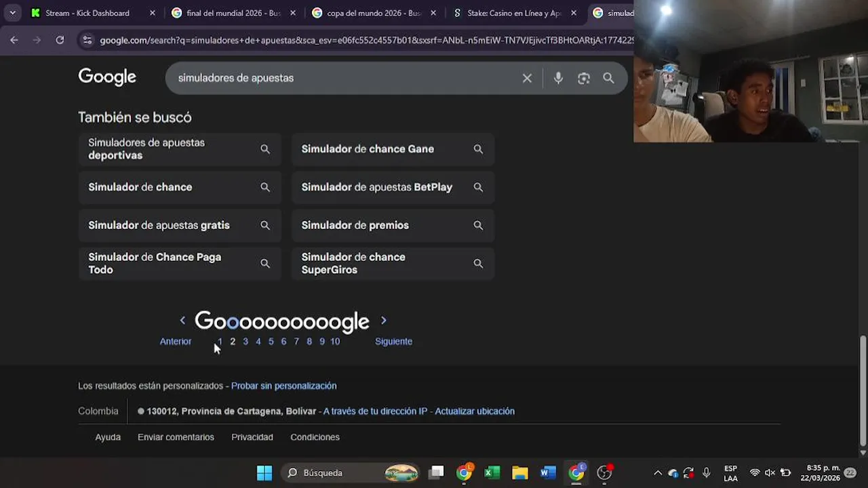Image resolution: width=868 pixels, height=488 pixels.
Task: Go to results page 4
Action: [258, 342]
